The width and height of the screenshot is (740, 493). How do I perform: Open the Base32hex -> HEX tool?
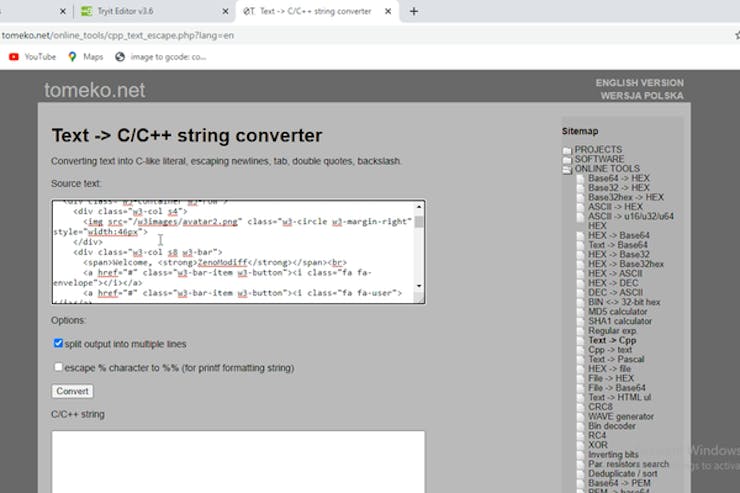click(626, 197)
